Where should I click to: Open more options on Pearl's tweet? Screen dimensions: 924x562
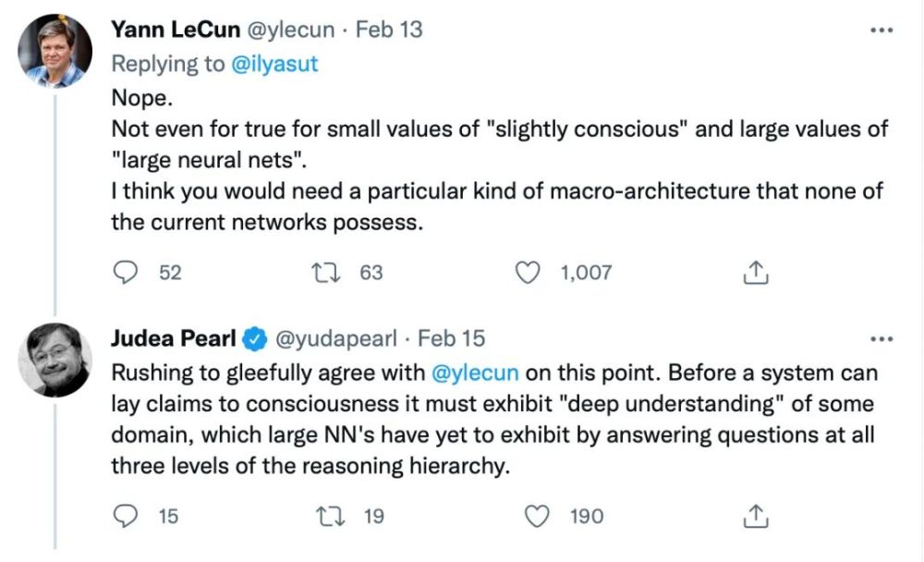click(882, 339)
